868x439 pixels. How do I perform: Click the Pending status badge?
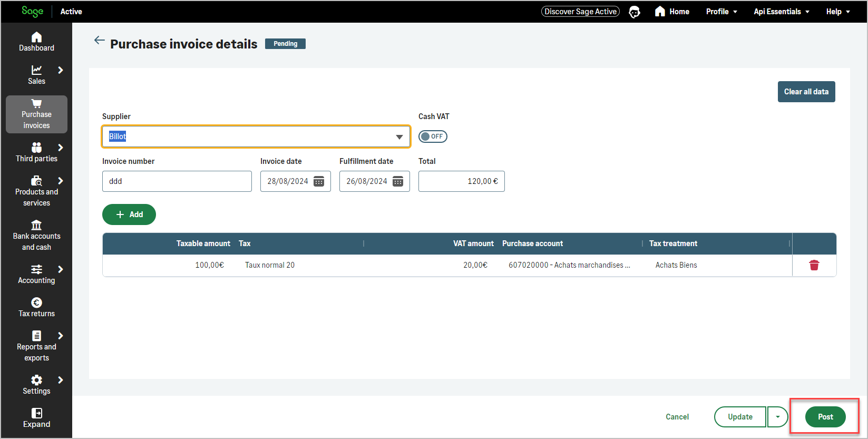(x=285, y=44)
